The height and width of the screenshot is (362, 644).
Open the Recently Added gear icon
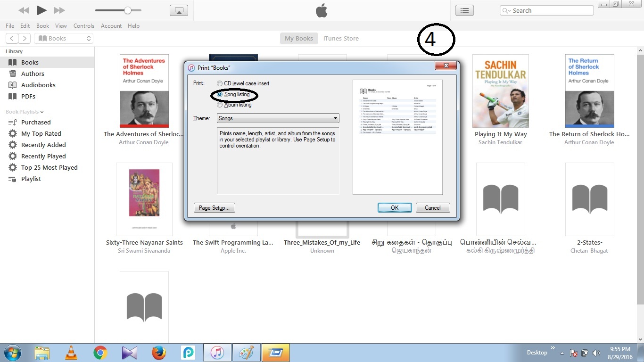point(13,145)
